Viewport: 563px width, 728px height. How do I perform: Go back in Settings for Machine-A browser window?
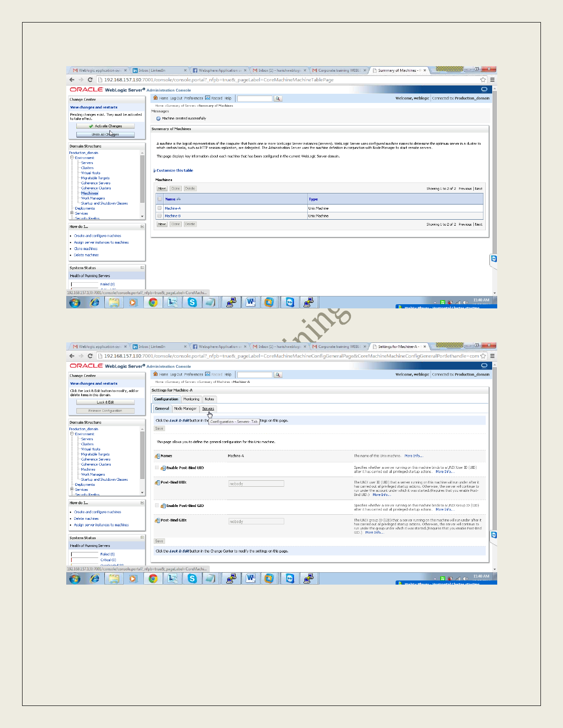point(72,356)
